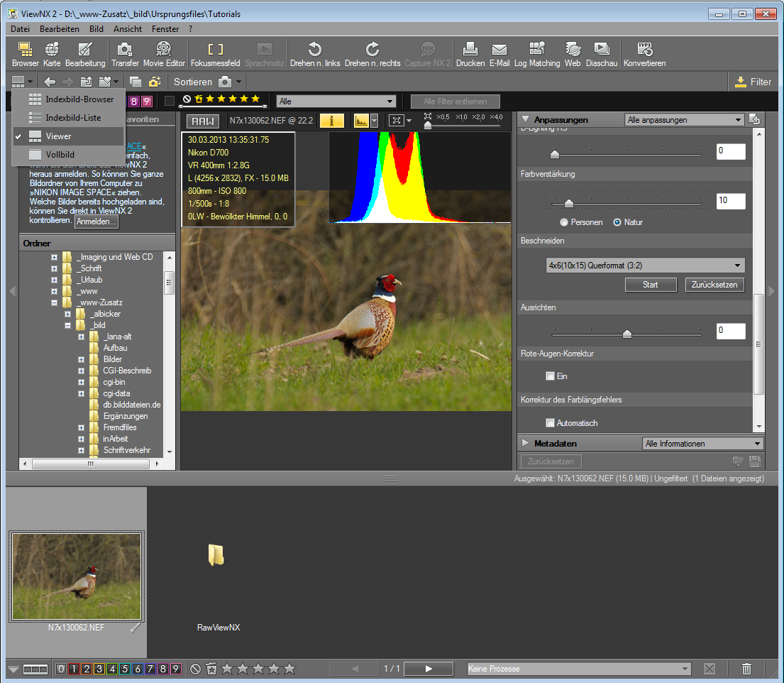Open the Alle Informationen metadata dropdown
Image resolution: width=784 pixels, height=683 pixels.
(x=702, y=443)
